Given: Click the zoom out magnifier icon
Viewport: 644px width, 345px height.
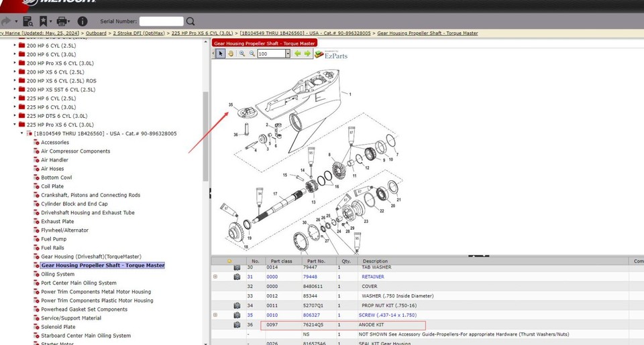Looking at the screenshot, I should tap(252, 54).
